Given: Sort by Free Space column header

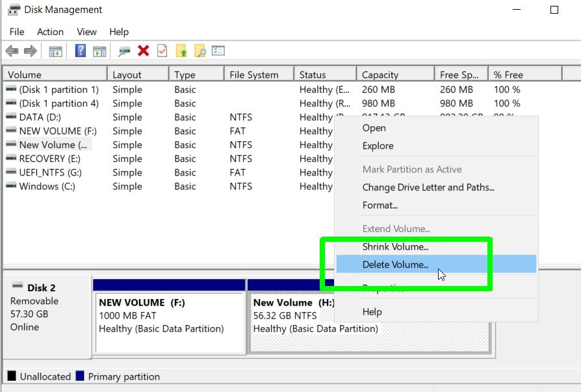Looking at the screenshot, I should point(461,75).
